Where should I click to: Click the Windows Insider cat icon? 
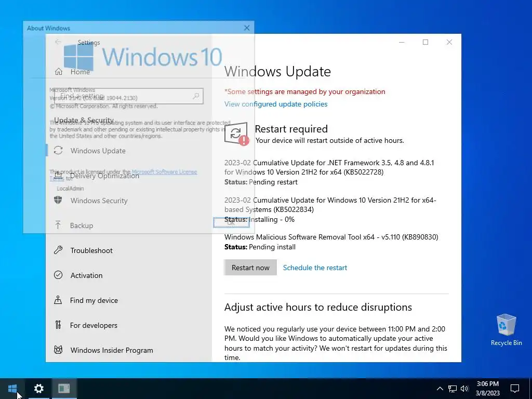[x=58, y=350]
